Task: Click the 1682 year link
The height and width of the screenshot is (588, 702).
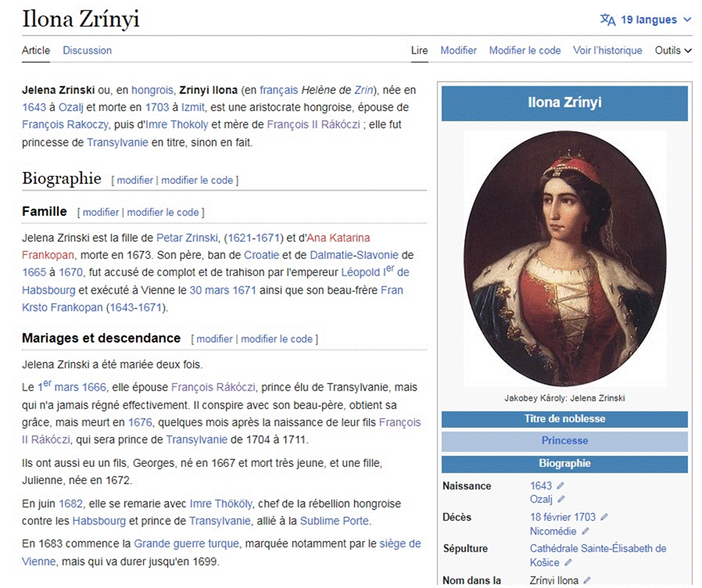Action: pyautogui.click(x=71, y=503)
